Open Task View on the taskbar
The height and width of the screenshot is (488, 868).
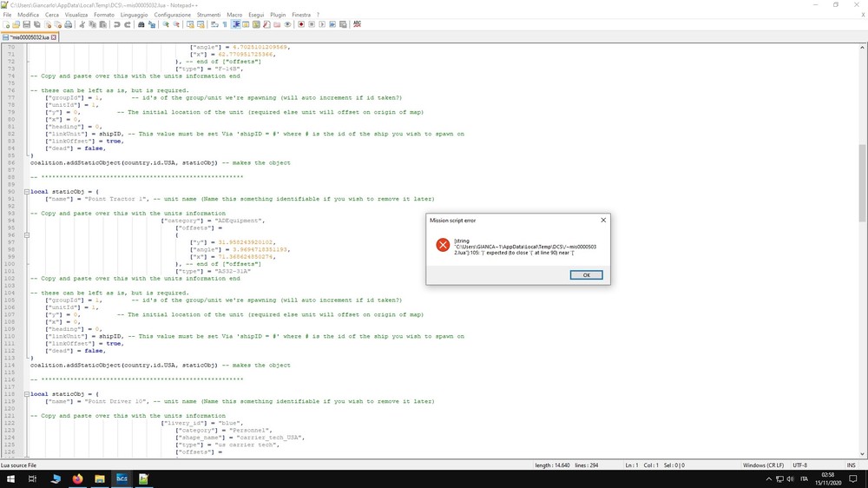pyautogui.click(x=32, y=478)
